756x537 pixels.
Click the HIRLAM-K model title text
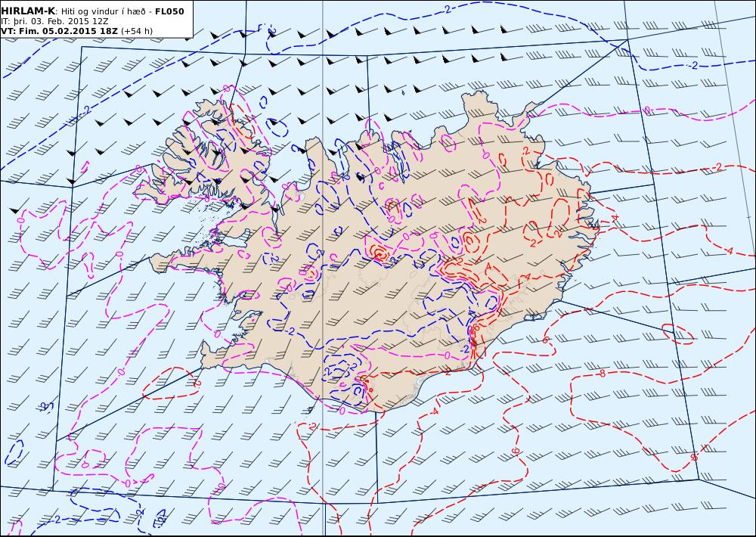point(28,11)
